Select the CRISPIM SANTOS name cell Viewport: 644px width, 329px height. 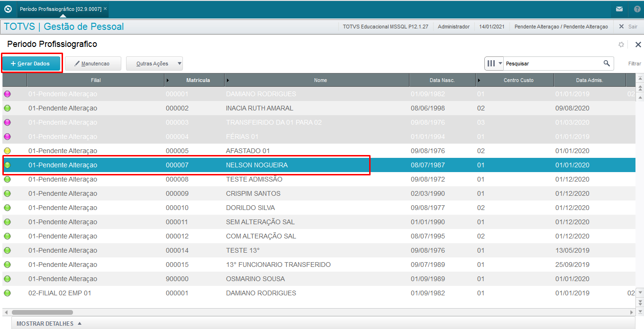tap(253, 193)
